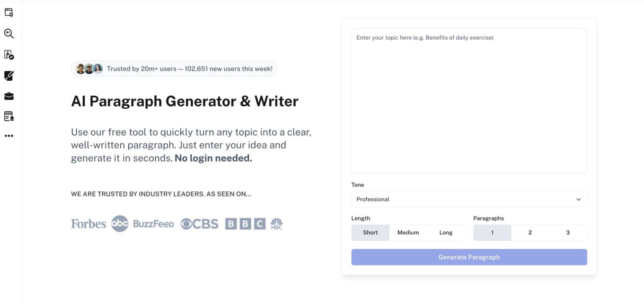644x303 pixels.
Task: Click inside the topic input area
Action: click(x=469, y=101)
